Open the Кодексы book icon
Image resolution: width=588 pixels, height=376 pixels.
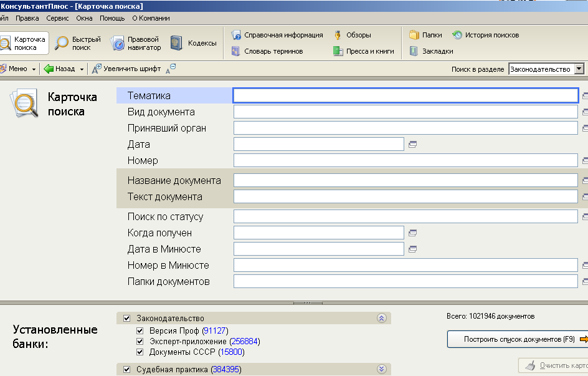click(x=176, y=43)
